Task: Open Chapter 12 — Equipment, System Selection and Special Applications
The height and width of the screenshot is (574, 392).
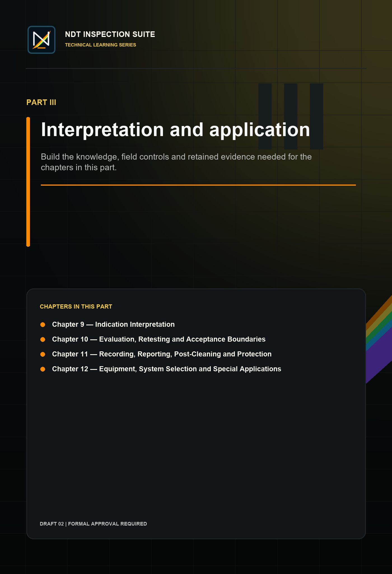Action: point(167,369)
